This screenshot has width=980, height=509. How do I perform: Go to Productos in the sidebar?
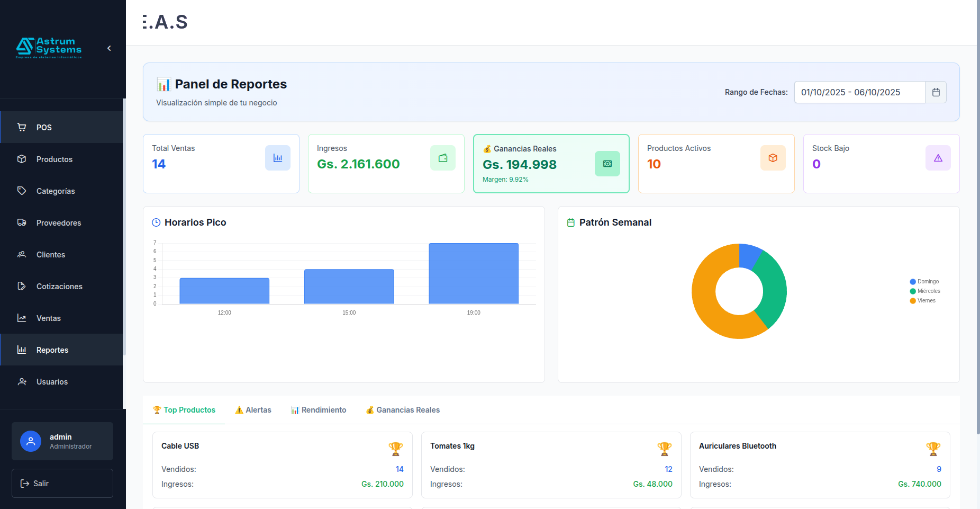(54, 159)
